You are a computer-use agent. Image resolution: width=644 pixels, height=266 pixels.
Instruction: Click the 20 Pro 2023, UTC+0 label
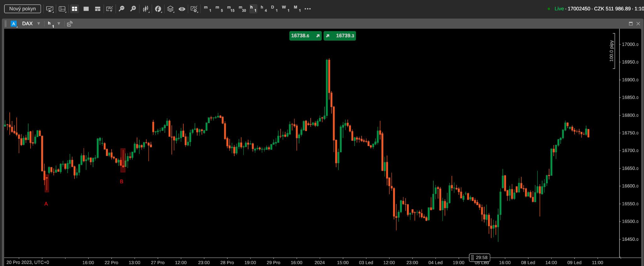pyautogui.click(x=28, y=262)
